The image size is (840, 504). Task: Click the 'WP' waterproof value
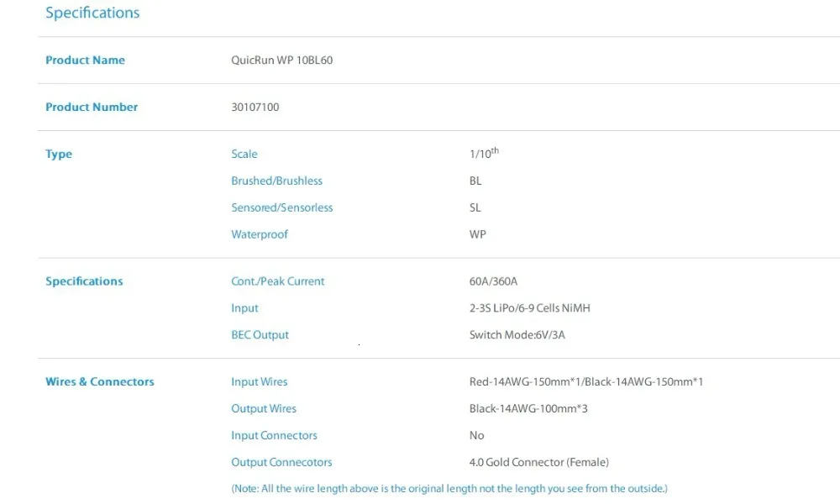tap(477, 234)
